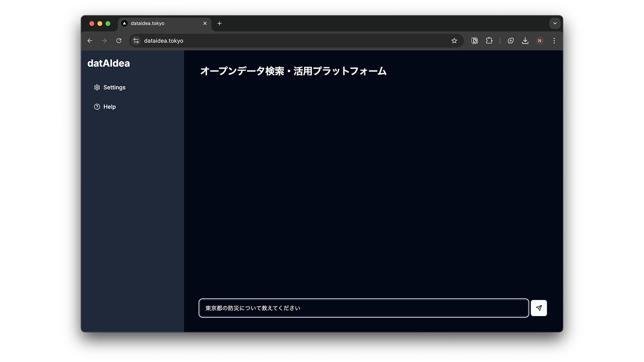This screenshot has height=362, width=644.
Task: Send the message with the paper-plane button
Action: [539, 308]
